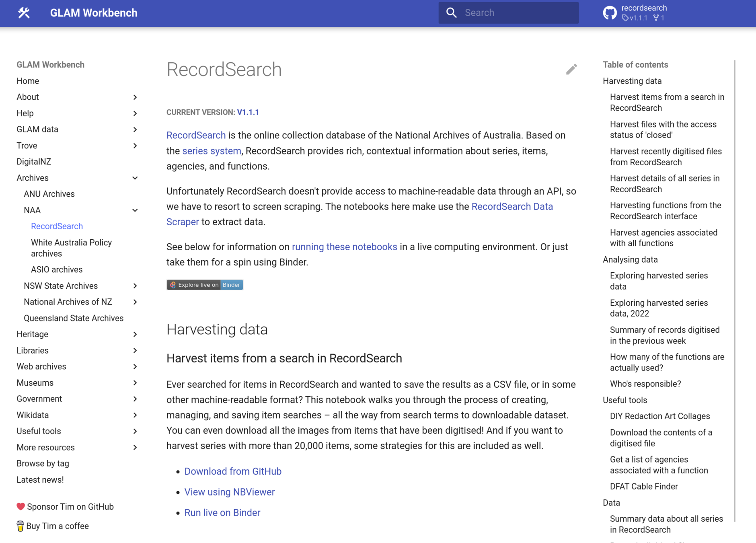Click Download from GitHub link
The image size is (756, 543).
click(x=233, y=471)
